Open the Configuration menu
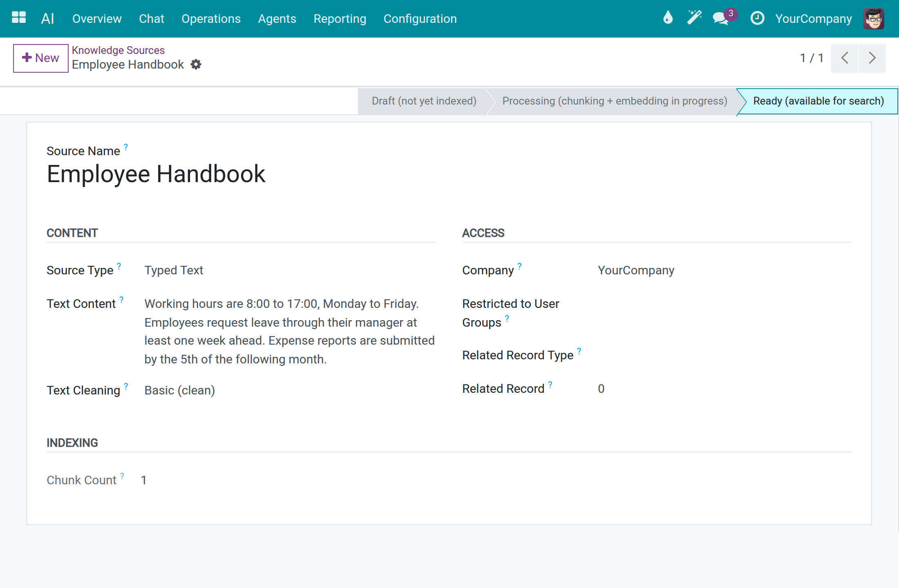The height and width of the screenshot is (588, 899). click(420, 19)
